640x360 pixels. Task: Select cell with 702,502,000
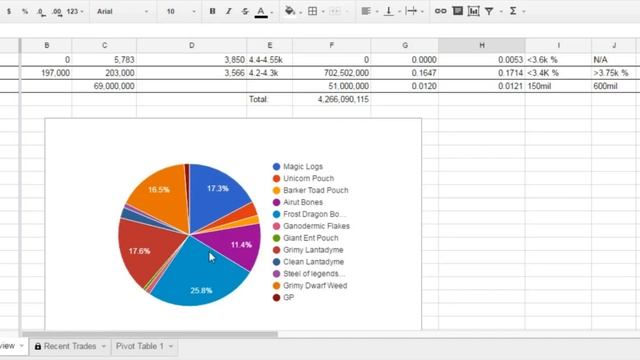pos(331,73)
